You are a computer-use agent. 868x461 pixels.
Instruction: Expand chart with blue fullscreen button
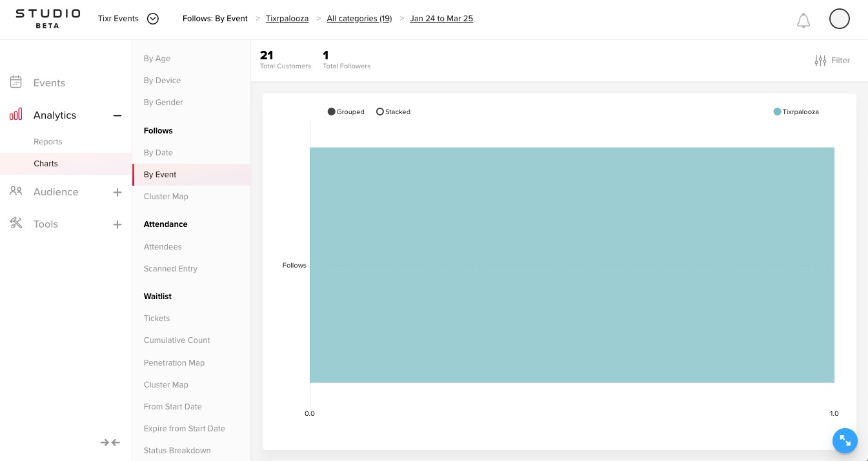(845, 441)
